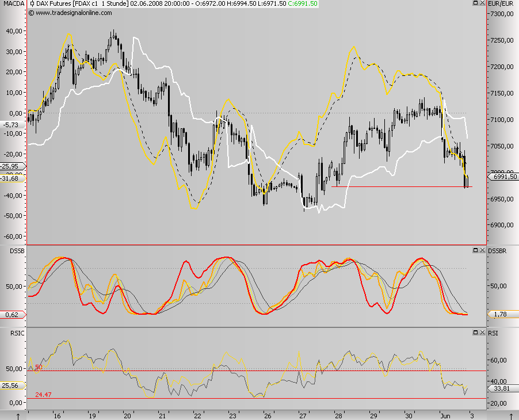Image resolution: width=519 pixels, height=420 pixels.
Task: Click date 21 on the time axis
Action: pos(162,416)
